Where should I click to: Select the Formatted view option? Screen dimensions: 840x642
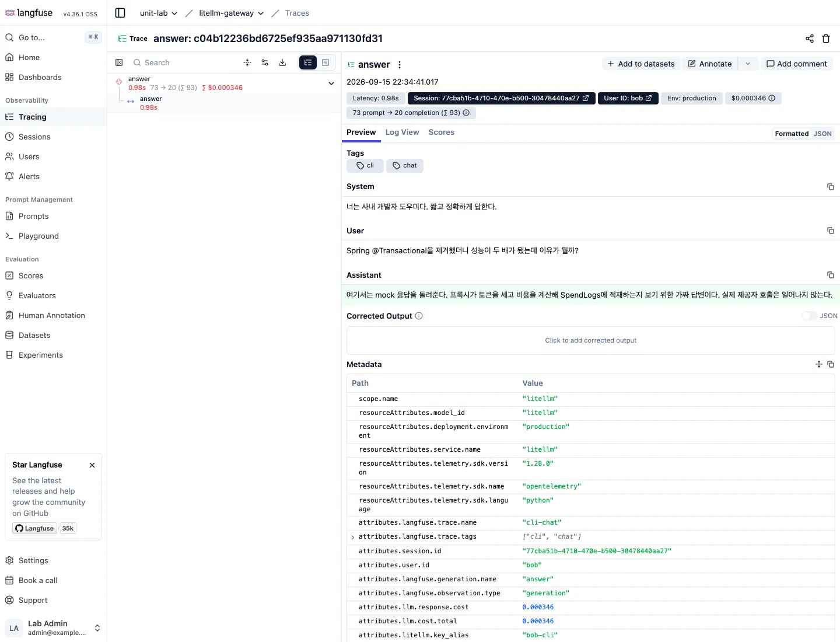[x=792, y=134]
